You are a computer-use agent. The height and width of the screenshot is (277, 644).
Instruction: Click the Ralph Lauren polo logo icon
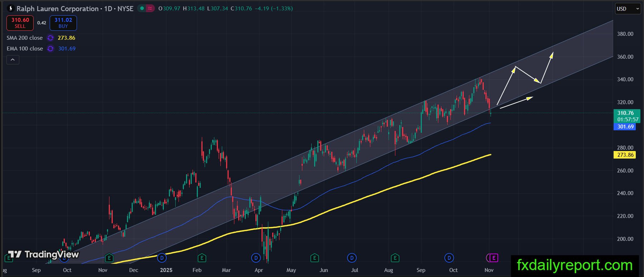click(11, 9)
